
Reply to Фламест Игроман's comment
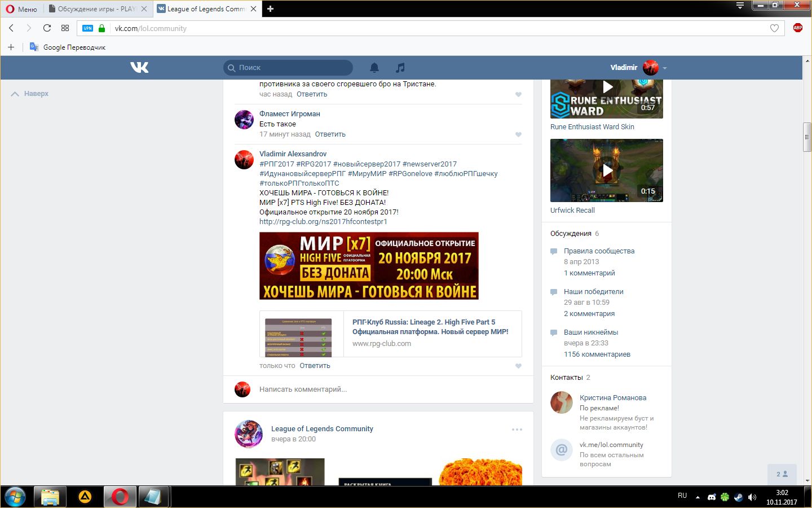pos(330,134)
